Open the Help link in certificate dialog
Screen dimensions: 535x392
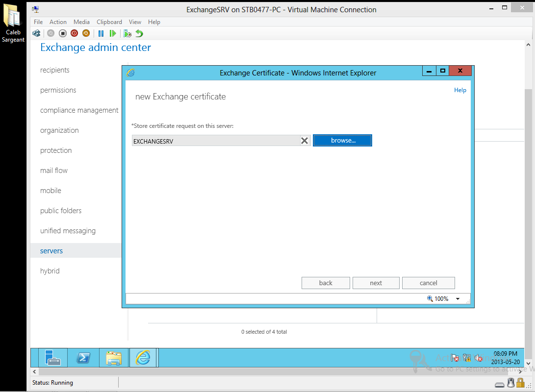coord(460,90)
